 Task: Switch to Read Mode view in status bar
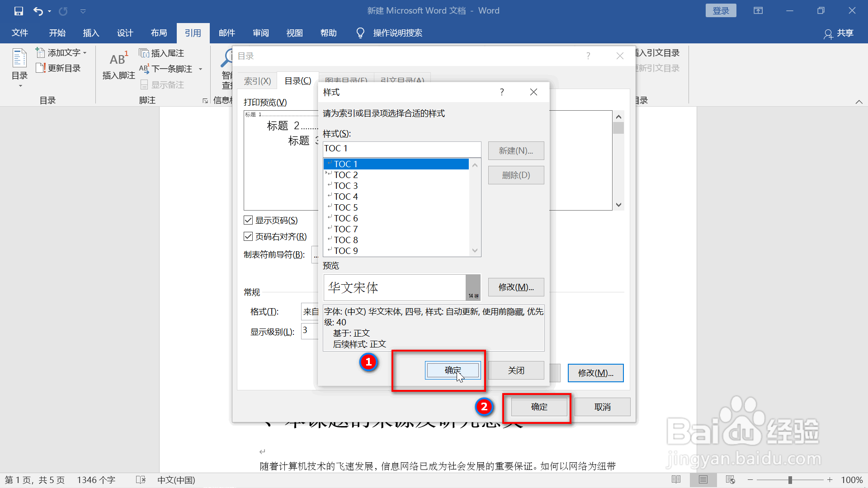point(676,479)
